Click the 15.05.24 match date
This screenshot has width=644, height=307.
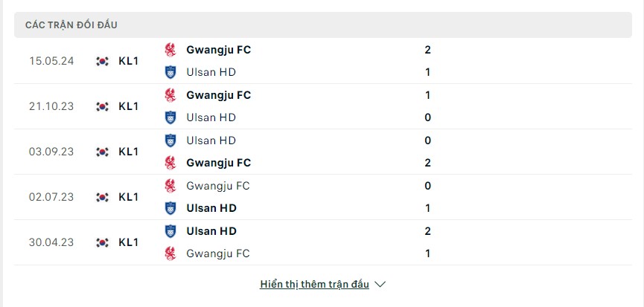[x=51, y=61]
